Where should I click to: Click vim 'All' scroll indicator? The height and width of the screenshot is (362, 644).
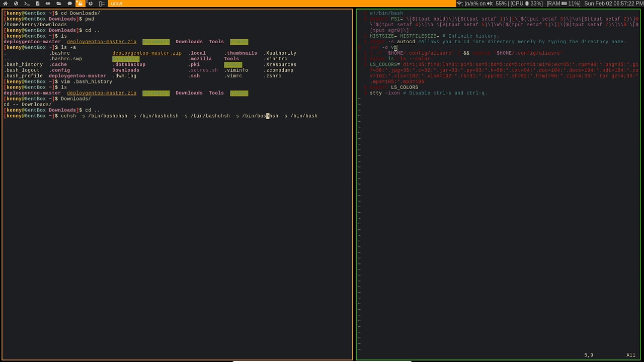631,355
